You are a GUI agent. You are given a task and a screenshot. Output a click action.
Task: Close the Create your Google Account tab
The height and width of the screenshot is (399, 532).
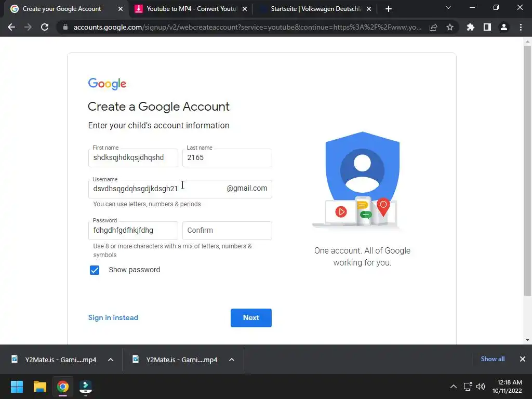click(x=121, y=9)
